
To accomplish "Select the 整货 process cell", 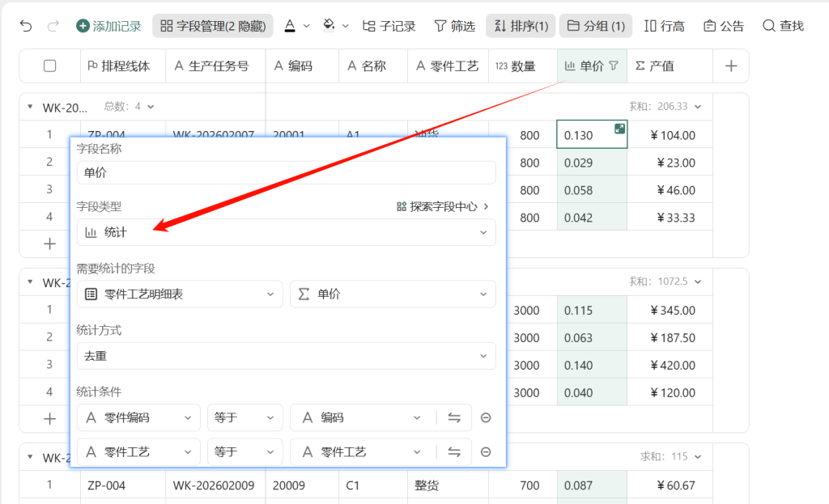I will (448, 485).
